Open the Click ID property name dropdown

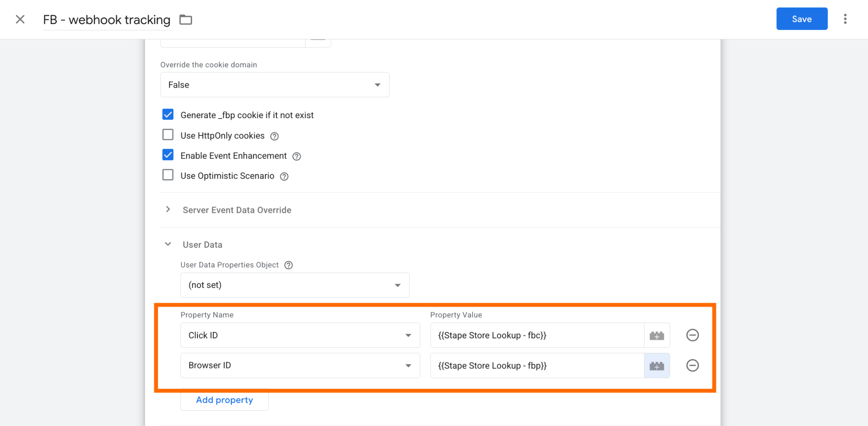coord(300,335)
